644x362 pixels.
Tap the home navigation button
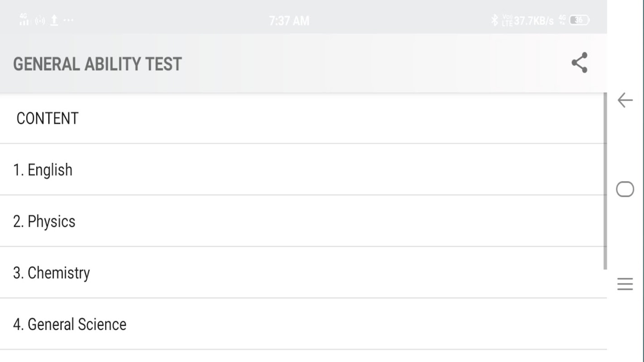pos(625,189)
